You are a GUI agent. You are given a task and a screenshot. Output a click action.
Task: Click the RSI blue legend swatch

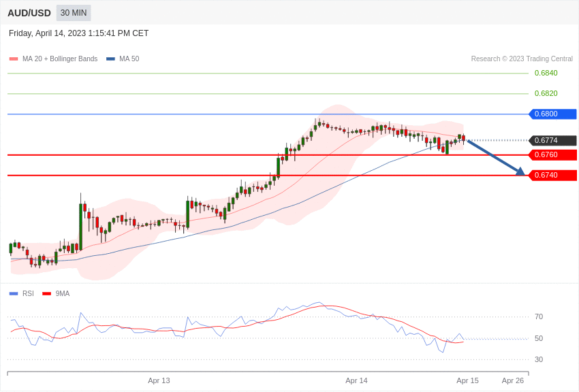14,294
